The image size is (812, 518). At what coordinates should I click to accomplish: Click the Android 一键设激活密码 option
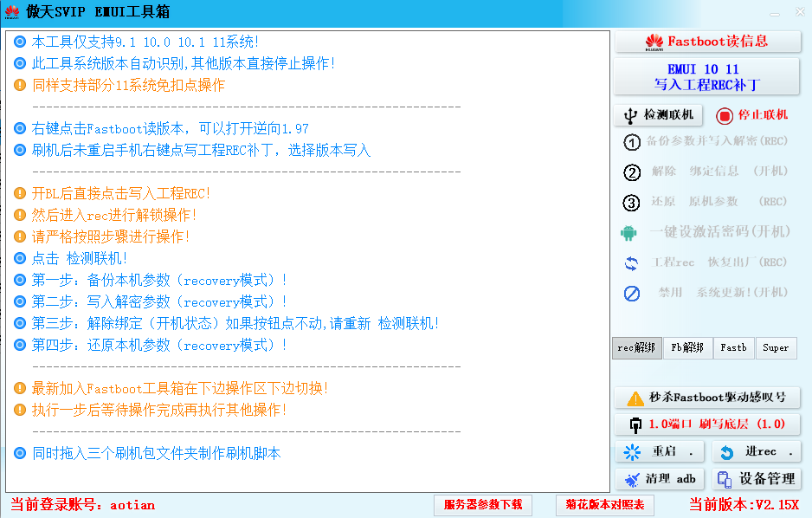pos(706,232)
